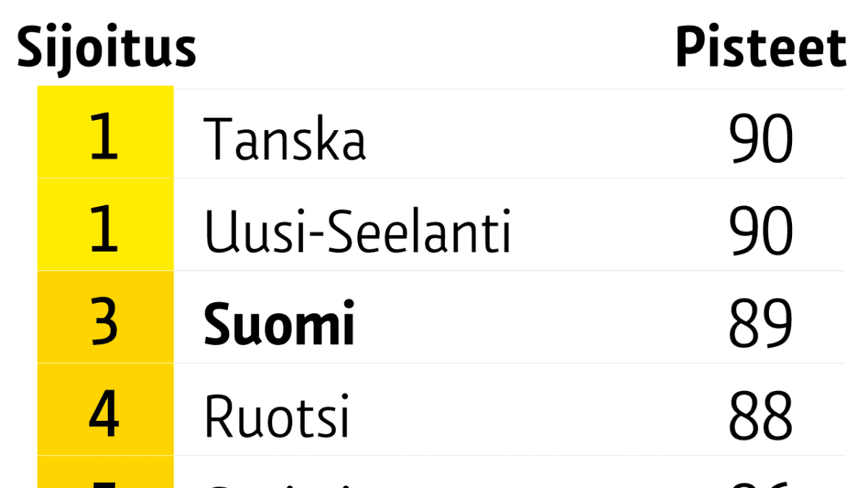
Task: Click Uusi-Seelanti's score of 90
Action: pyautogui.click(x=761, y=232)
